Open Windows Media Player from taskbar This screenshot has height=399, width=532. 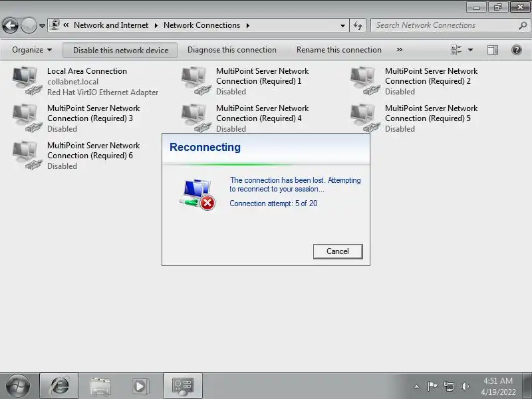(x=140, y=386)
